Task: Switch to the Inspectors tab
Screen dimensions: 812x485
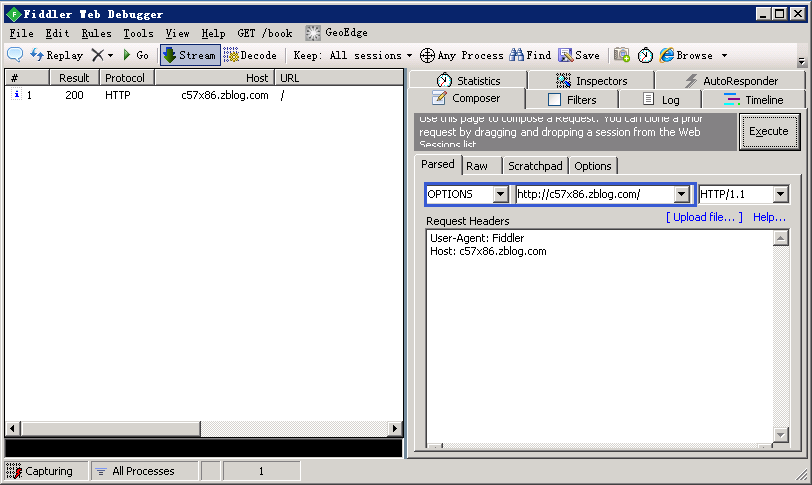Action: click(x=591, y=81)
